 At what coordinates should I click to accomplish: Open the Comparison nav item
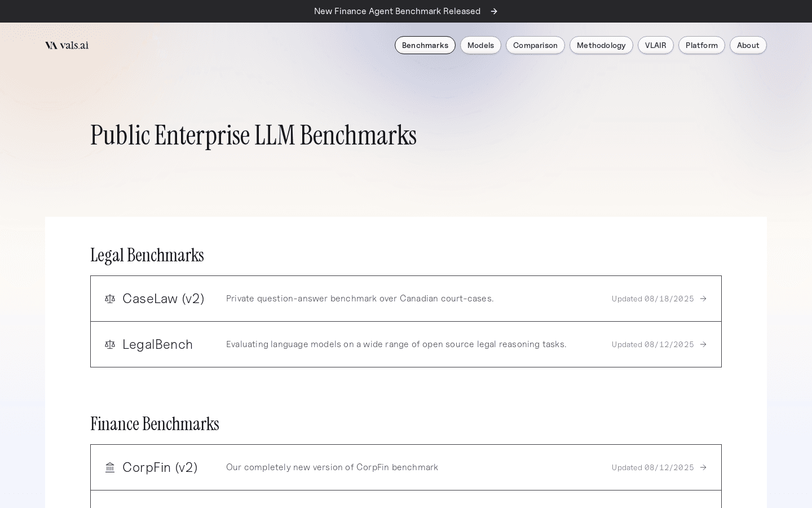coord(535,45)
